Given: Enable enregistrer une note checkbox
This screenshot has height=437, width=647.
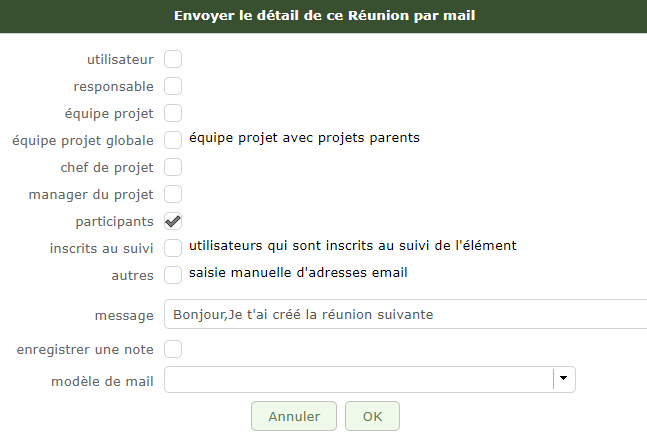Looking at the screenshot, I should pos(173,350).
